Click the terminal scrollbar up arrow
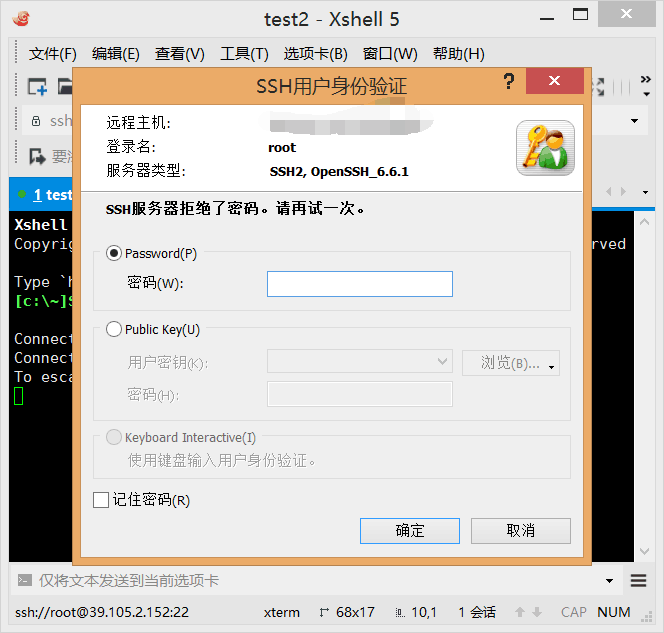Image resolution: width=664 pixels, height=633 pixels. pos(644,222)
